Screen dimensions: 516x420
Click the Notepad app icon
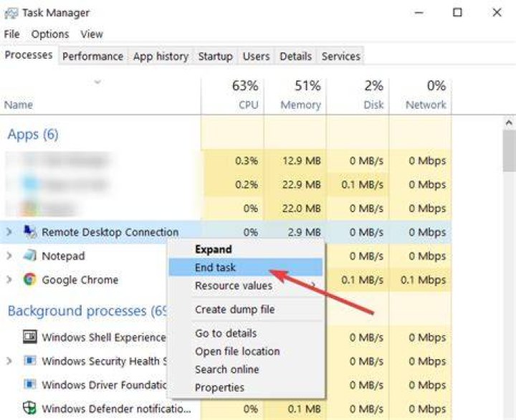(30, 256)
